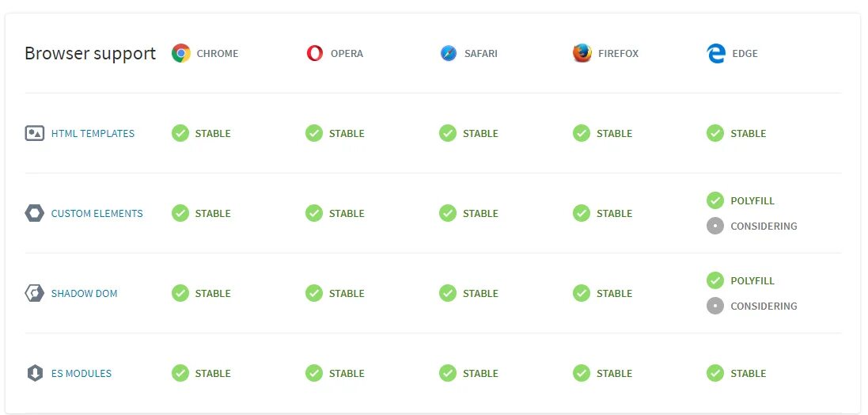This screenshot has height=415, width=868.
Task: Select the Safari compass icon
Action: click(x=449, y=53)
